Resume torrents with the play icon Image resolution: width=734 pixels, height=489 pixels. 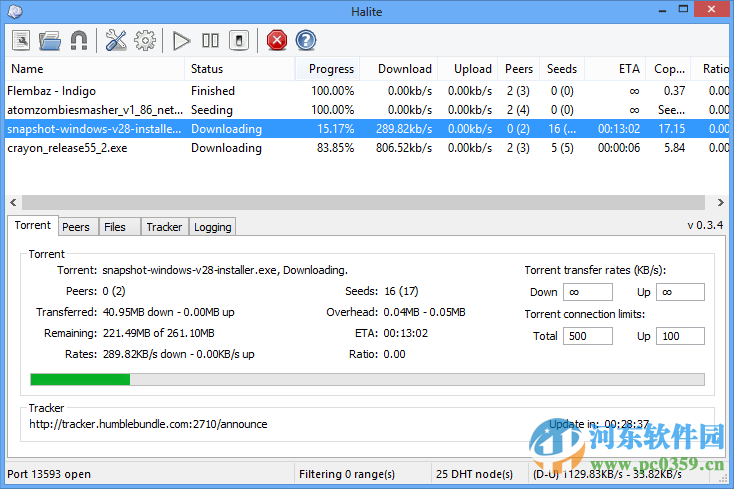[x=181, y=41]
